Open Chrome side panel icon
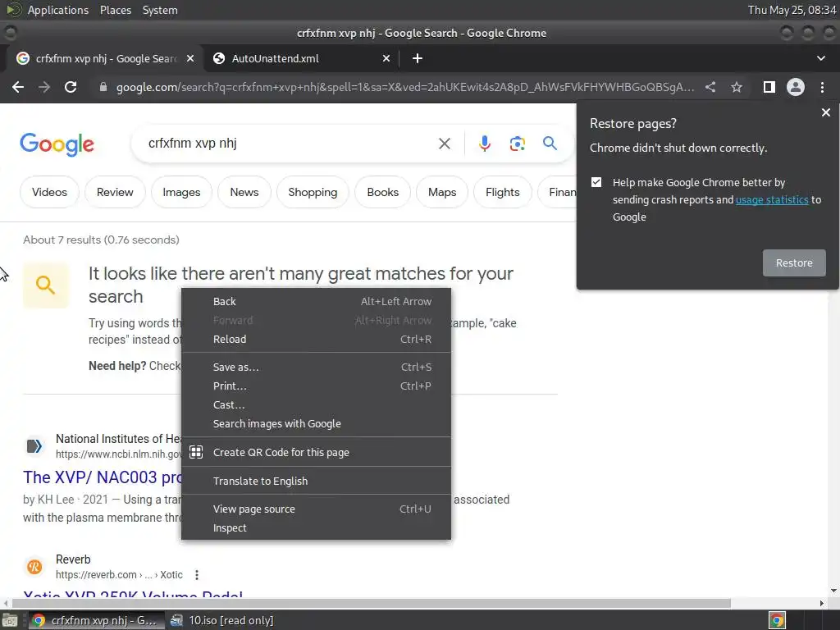This screenshot has width=840, height=630. tap(769, 87)
